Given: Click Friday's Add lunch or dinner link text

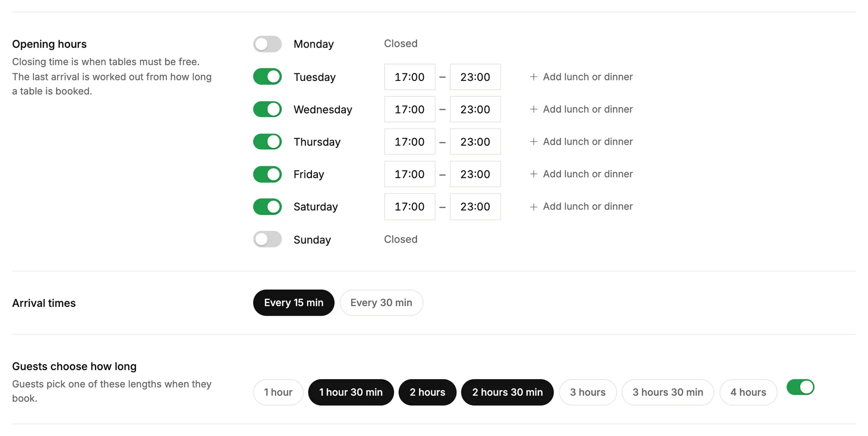Looking at the screenshot, I should tap(588, 174).
